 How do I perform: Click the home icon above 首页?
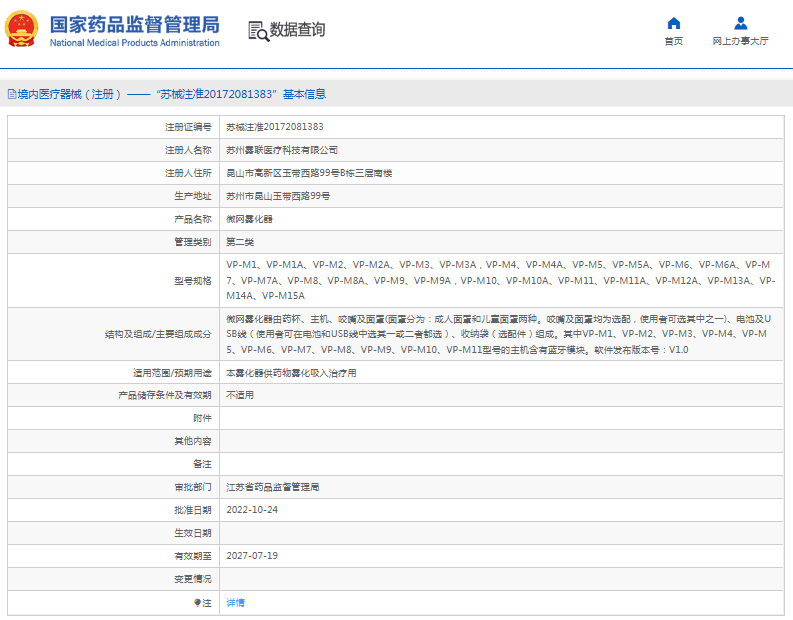tap(673, 23)
